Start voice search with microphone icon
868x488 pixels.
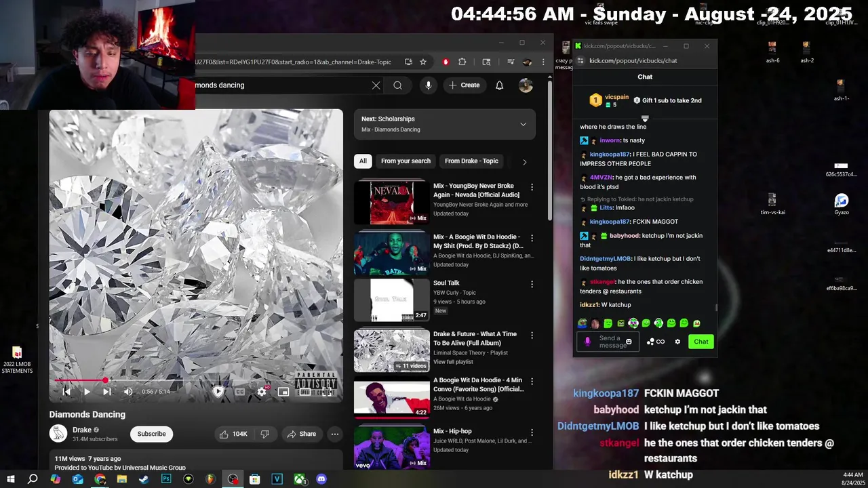pos(428,85)
